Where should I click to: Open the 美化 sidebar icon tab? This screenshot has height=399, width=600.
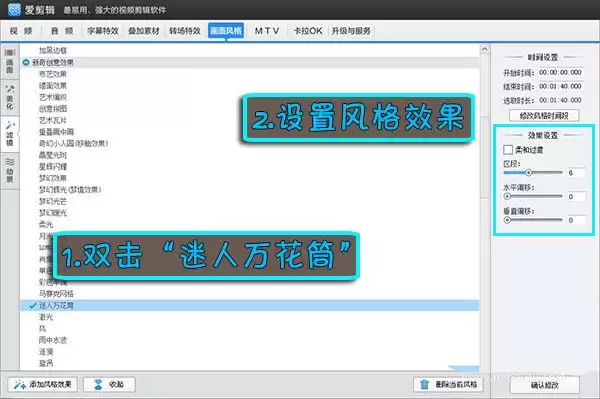pyautogui.click(x=10, y=98)
